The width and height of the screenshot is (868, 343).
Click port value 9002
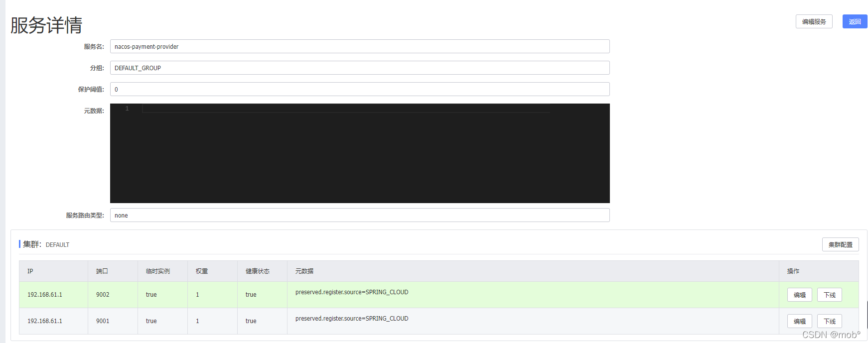(x=103, y=295)
